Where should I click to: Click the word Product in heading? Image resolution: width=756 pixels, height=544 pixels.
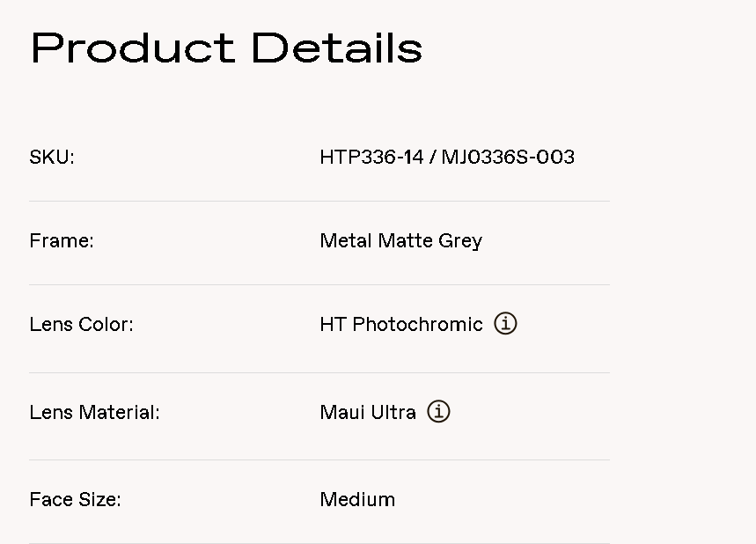[x=133, y=48]
